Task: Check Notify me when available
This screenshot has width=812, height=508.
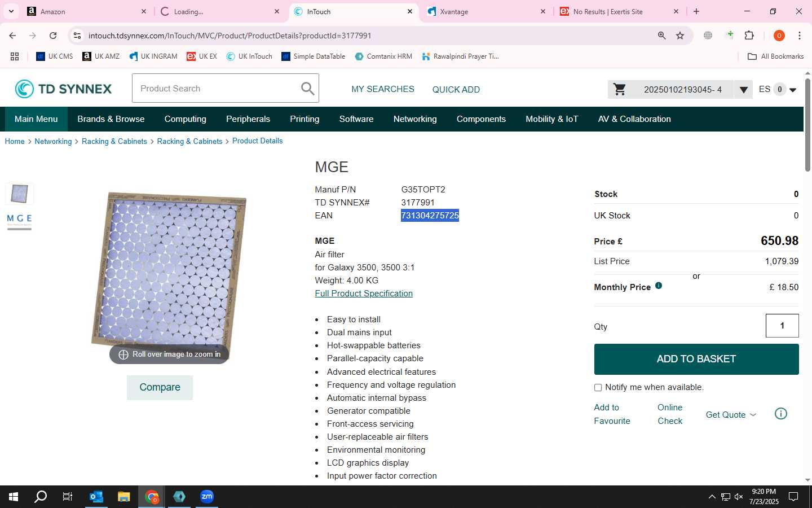Action: [598, 388]
